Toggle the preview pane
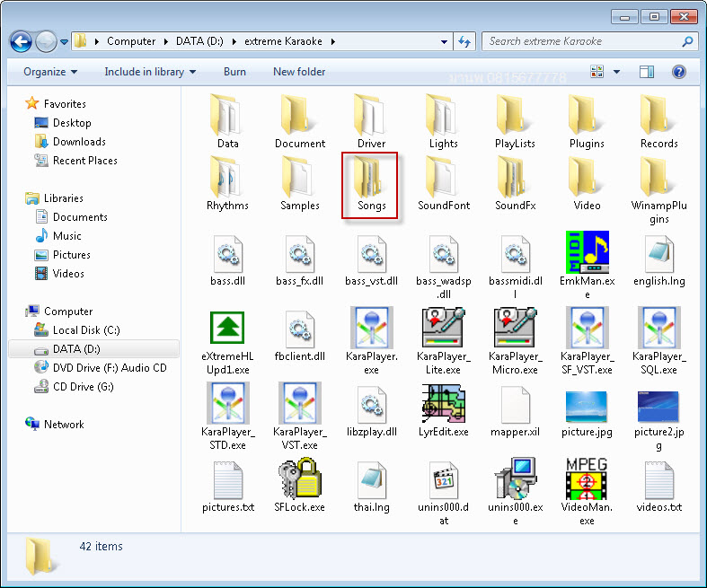This screenshot has width=707, height=588. pos(647,72)
